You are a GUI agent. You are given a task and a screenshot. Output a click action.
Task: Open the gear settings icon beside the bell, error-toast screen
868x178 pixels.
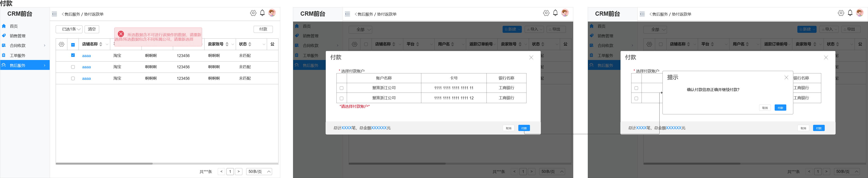(x=253, y=13)
